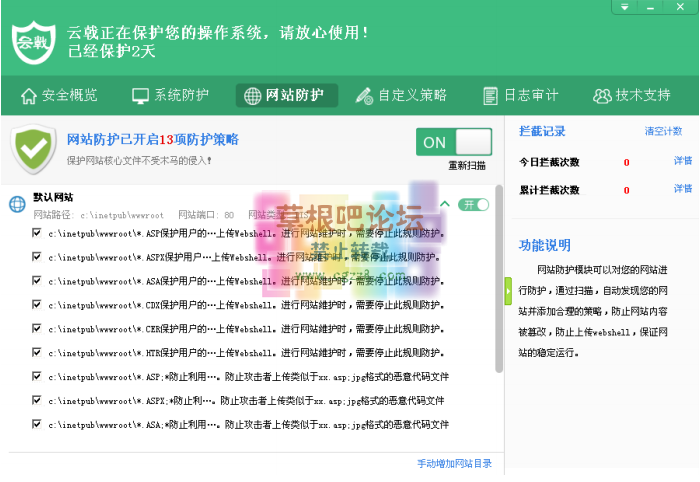
Task: Click the monitor icon beside 系统防护
Action: (x=141, y=96)
